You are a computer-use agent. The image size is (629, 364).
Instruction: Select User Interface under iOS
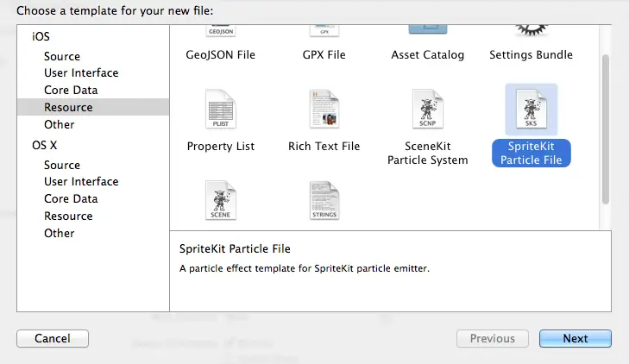(x=81, y=73)
